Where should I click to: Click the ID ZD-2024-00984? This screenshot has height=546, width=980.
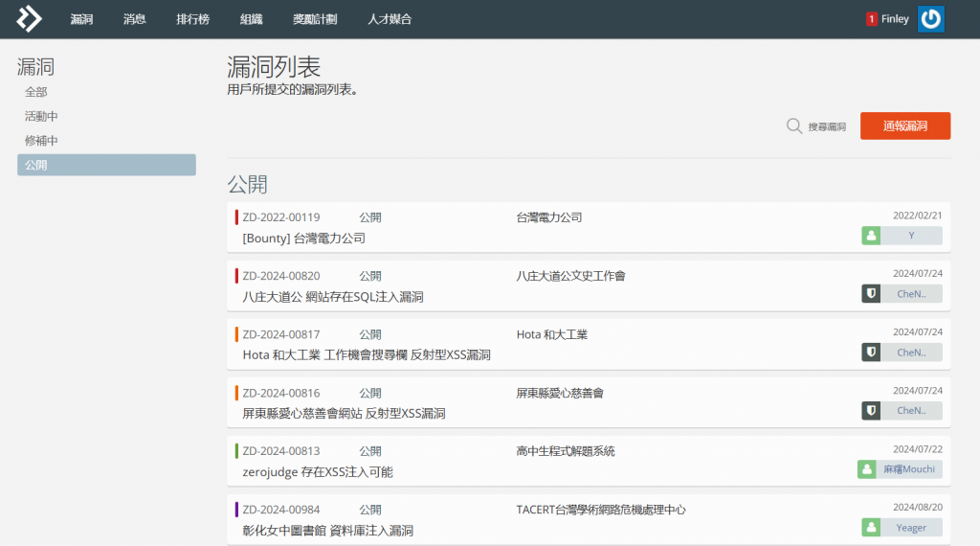tap(281, 511)
